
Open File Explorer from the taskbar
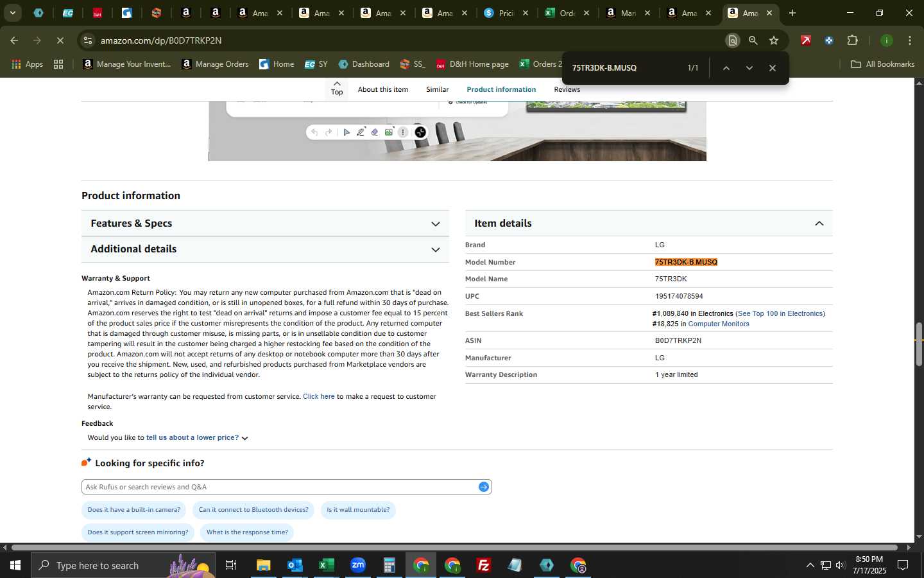(x=264, y=565)
